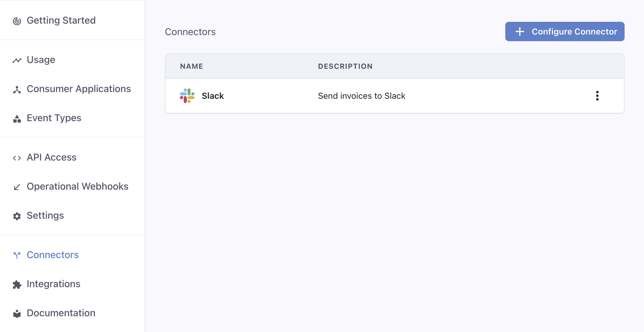
Task: Click the Settings gear icon
Action: (17, 216)
